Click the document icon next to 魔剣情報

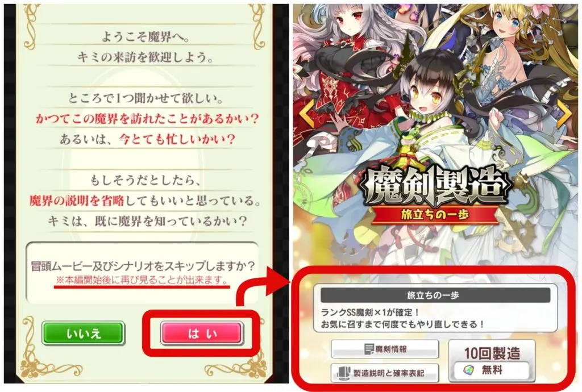click(369, 349)
